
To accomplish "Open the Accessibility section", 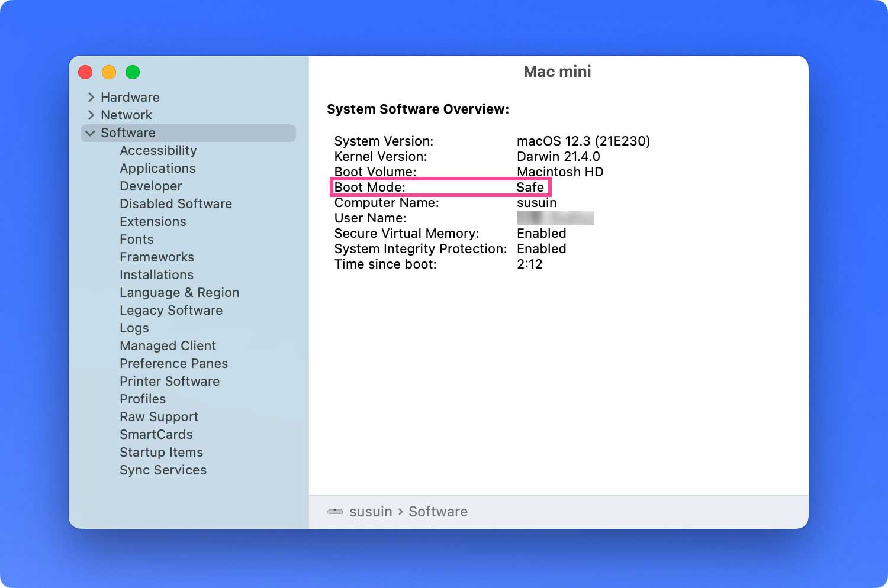I will coord(158,151).
